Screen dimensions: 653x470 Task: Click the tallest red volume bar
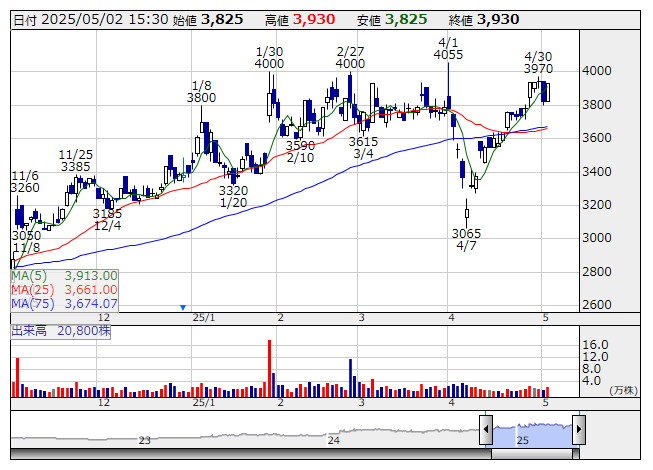click(269, 368)
